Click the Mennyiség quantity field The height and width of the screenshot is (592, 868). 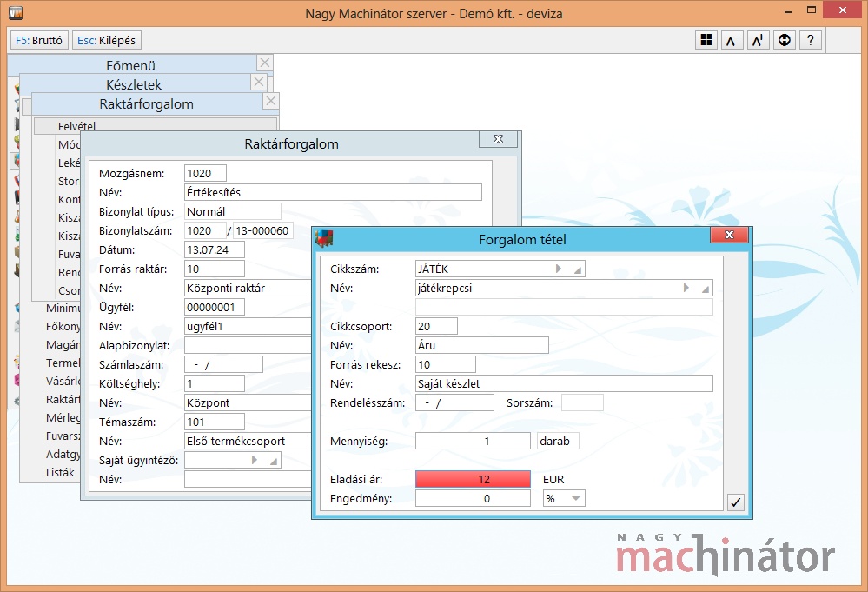coord(473,441)
